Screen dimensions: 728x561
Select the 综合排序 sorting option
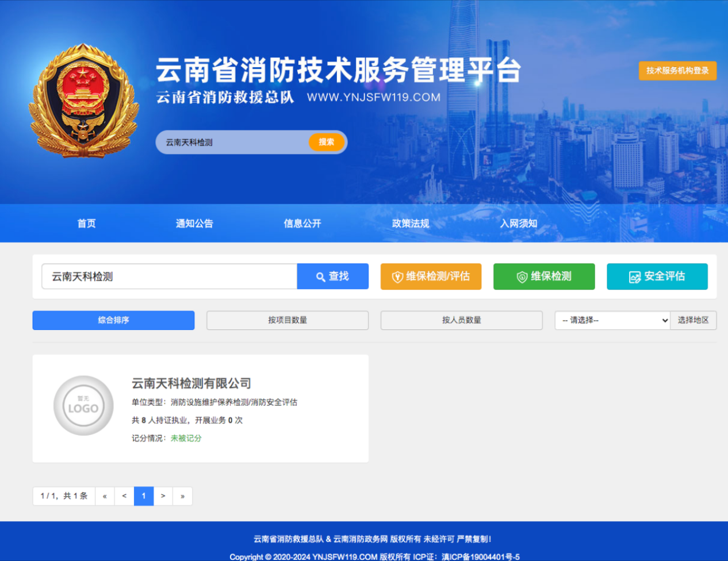[x=113, y=320]
